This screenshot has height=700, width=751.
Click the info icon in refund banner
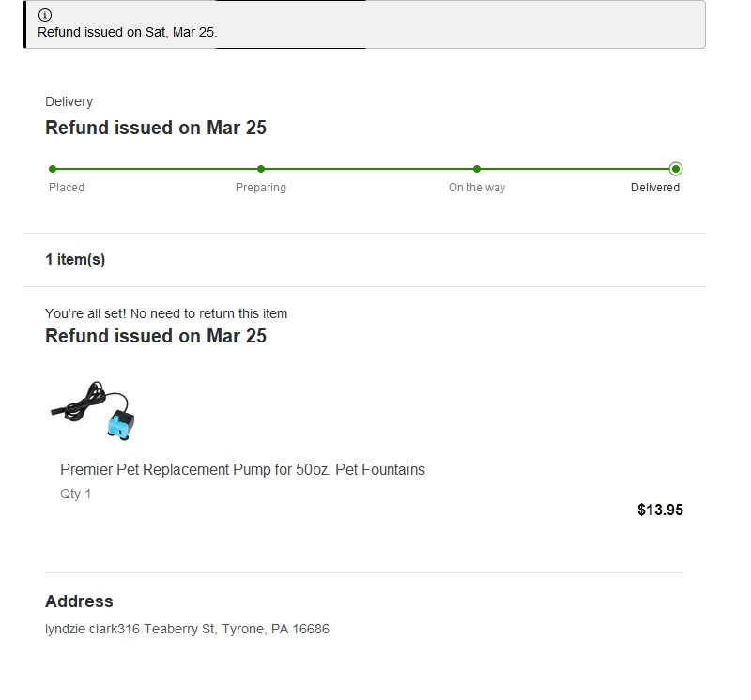click(x=45, y=15)
